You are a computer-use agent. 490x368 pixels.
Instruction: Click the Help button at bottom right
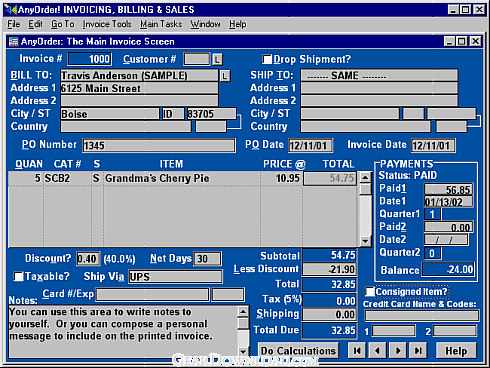[x=456, y=351]
